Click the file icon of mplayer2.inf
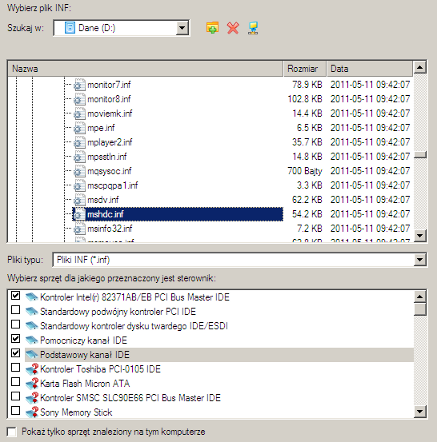437x442 pixels. [x=79, y=142]
